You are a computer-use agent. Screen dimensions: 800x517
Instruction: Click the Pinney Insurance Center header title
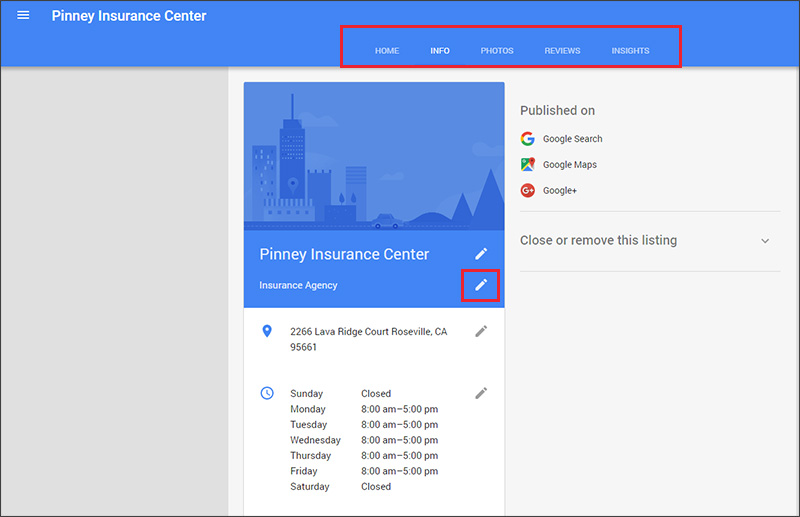tap(129, 16)
